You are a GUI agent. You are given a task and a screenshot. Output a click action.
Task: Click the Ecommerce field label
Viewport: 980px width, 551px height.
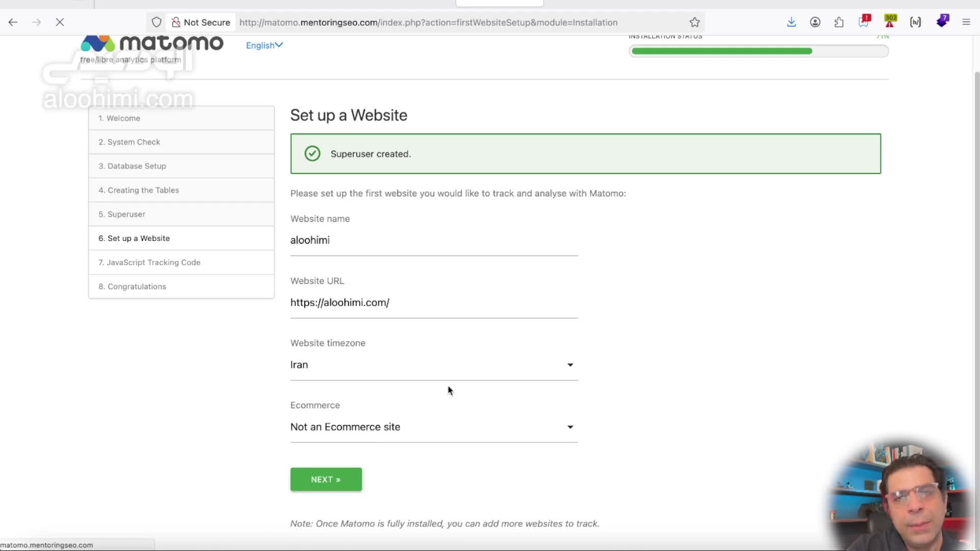pos(315,405)
